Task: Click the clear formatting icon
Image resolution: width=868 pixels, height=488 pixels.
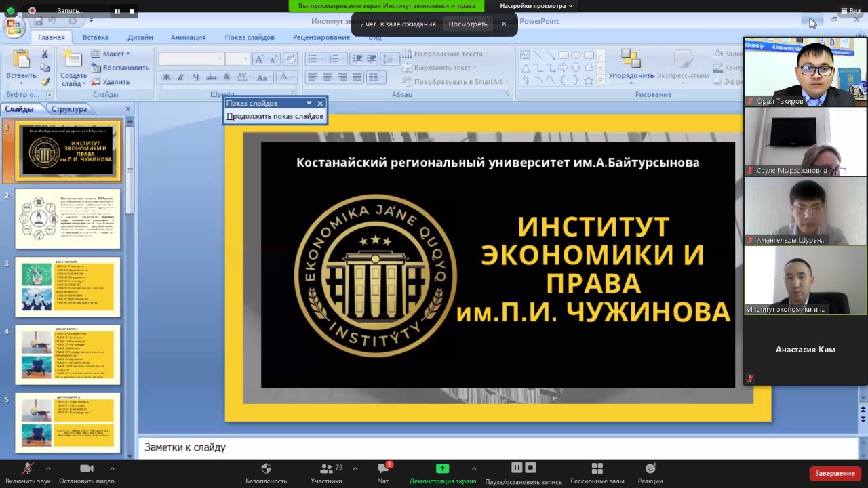Action: tap(290, 59)
